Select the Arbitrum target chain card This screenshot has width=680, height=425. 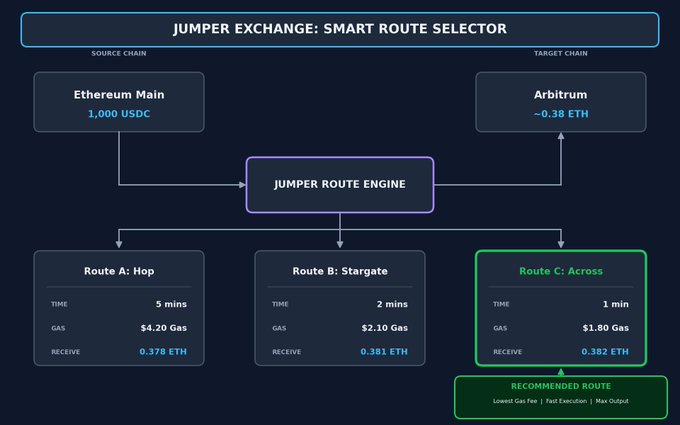coord(561,102)
